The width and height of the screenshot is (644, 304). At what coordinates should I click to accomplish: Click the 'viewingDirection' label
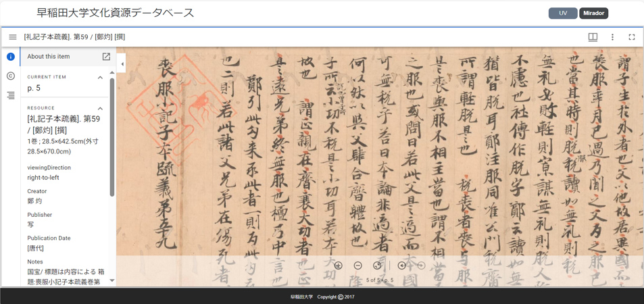[x=49, y=168]
